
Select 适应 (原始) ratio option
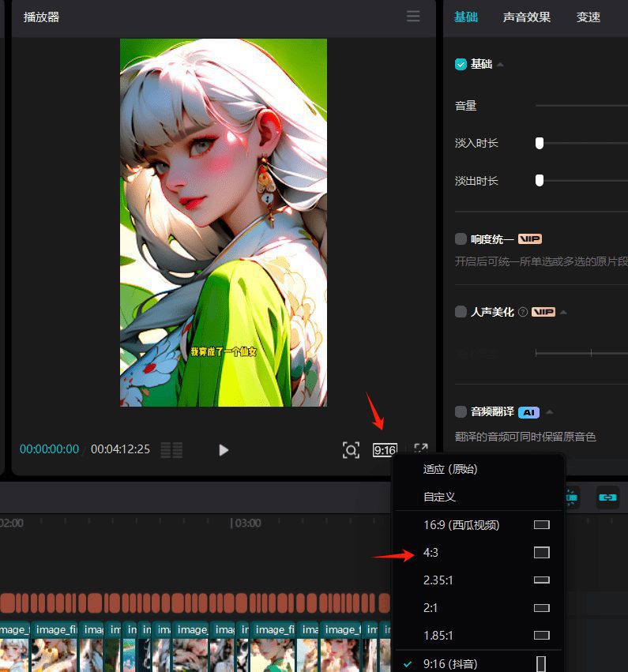tap(479, 469)
